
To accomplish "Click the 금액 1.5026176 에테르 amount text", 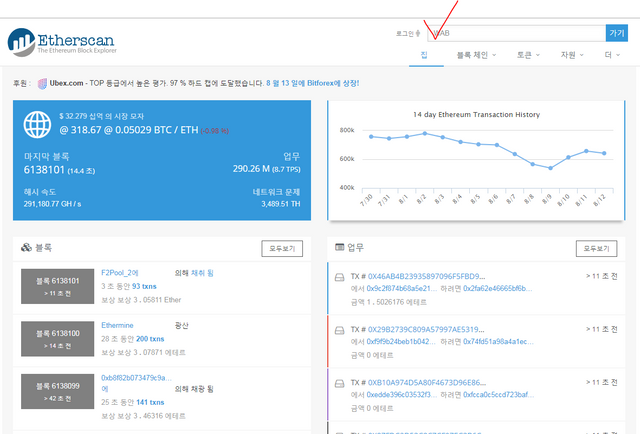I will click(389, 302).
